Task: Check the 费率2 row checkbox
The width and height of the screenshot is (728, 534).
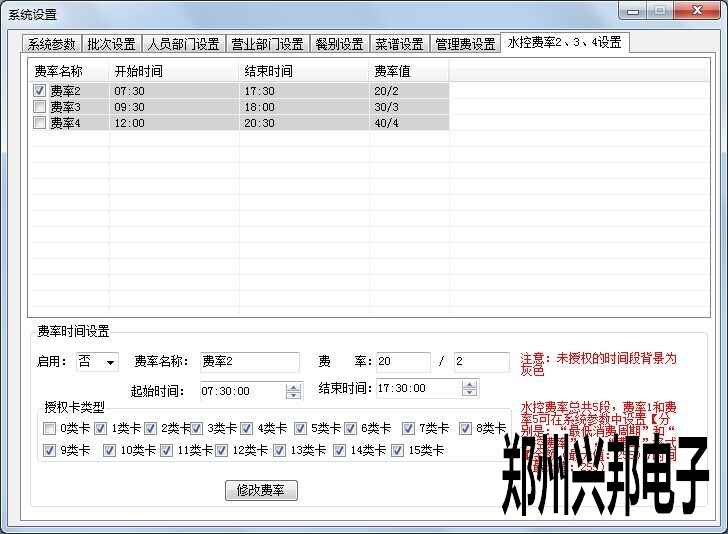Action: point(40,91)
